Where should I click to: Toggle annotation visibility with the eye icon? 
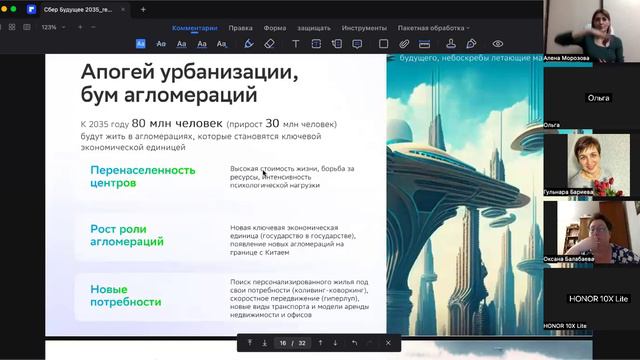pos(498,44)
